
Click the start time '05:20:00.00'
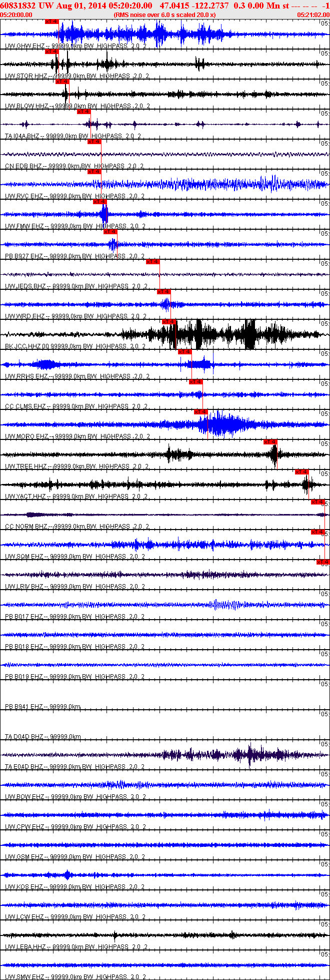(x=16, y=15)
